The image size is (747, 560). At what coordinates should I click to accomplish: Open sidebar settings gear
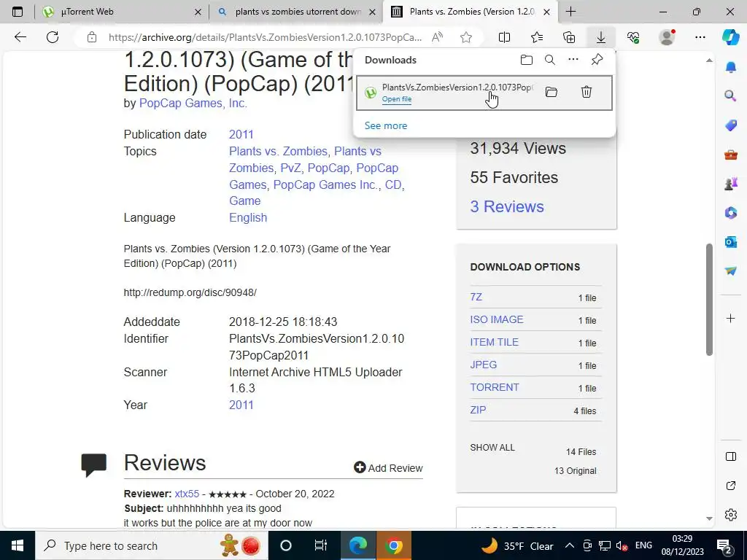(x=731, y=515)
